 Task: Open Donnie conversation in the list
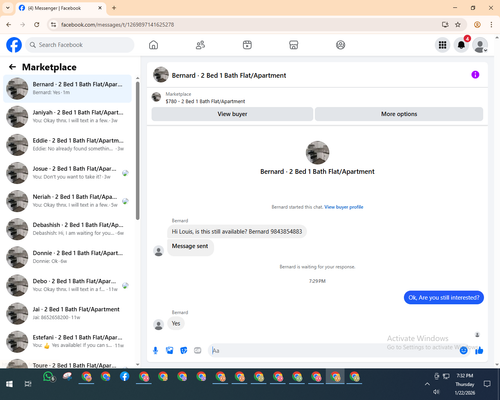click(x=67, y=257)
